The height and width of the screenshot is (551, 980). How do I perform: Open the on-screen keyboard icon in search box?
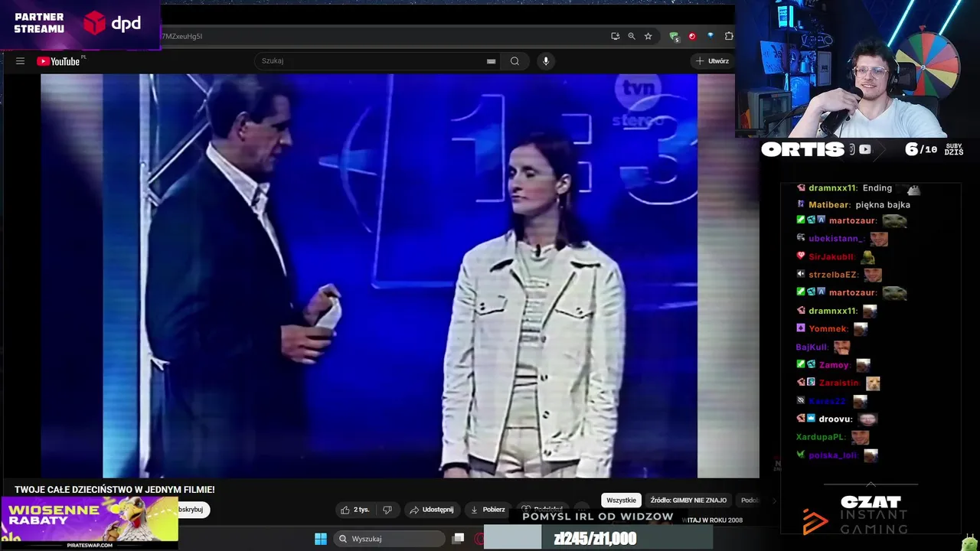point(492,61)
